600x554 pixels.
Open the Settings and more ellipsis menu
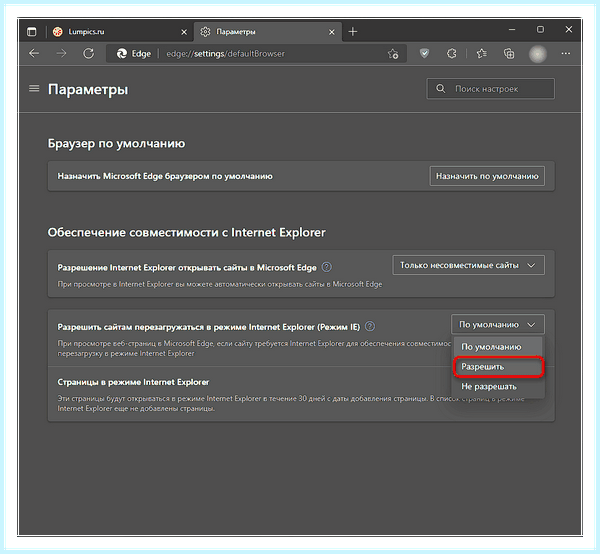click(x=566, y=54)
